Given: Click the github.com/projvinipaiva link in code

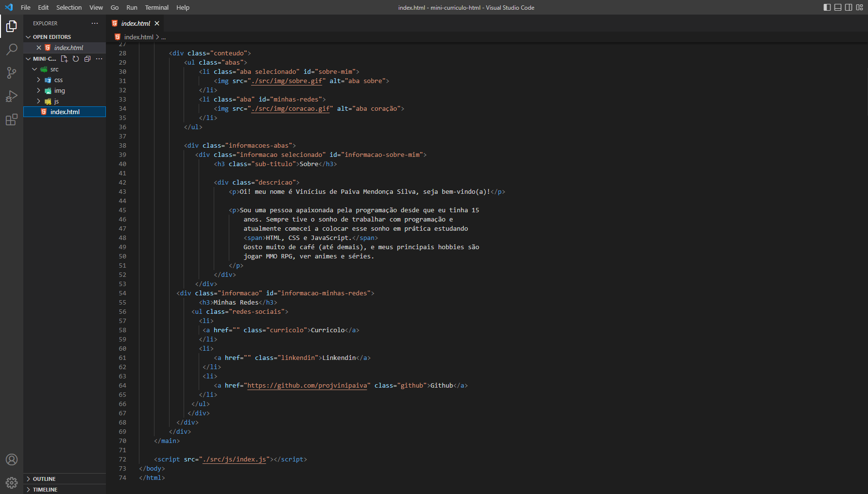Looking at the screenshot, I should 307,386.
